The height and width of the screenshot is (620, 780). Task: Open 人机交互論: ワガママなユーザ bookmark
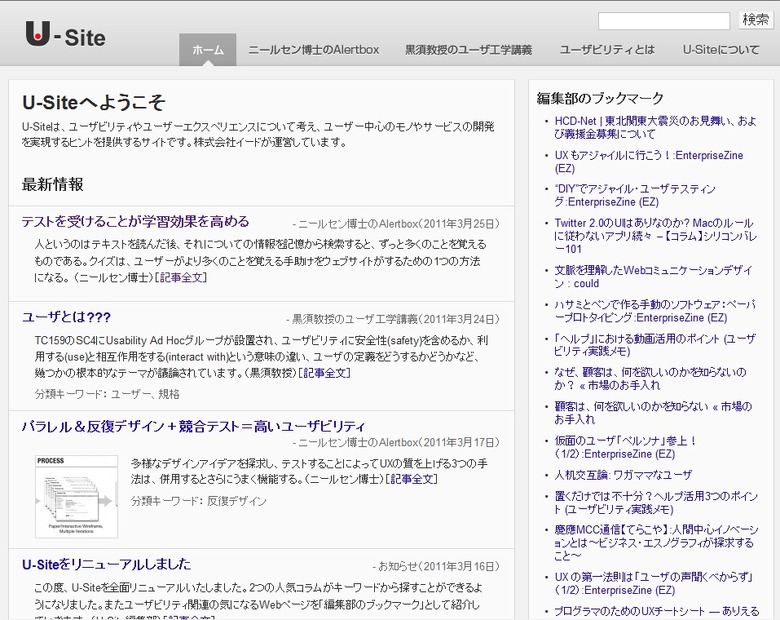click(623, 475)
